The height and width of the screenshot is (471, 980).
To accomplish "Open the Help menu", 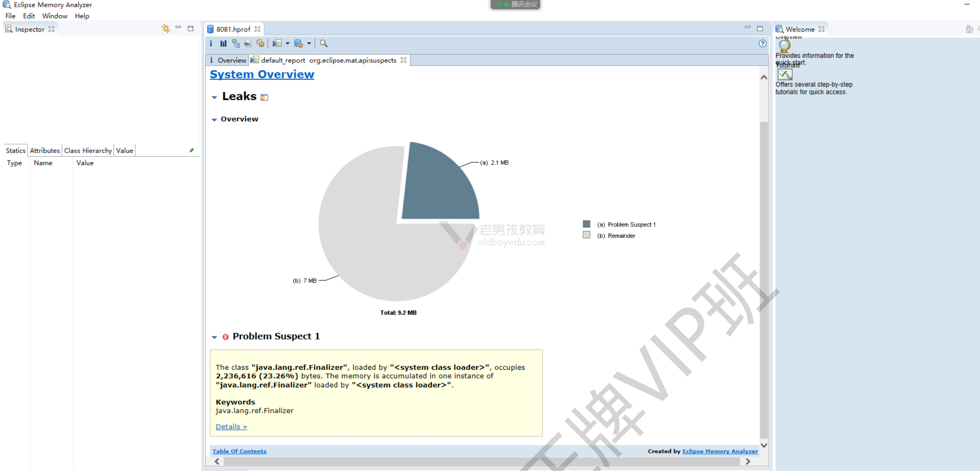I will 82,16.
